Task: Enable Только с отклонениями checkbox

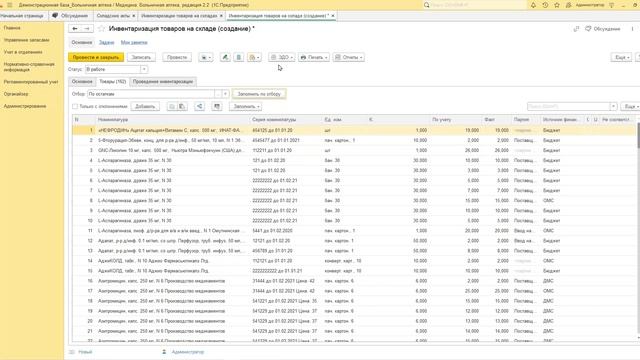Action: click(x=75, y=107)
